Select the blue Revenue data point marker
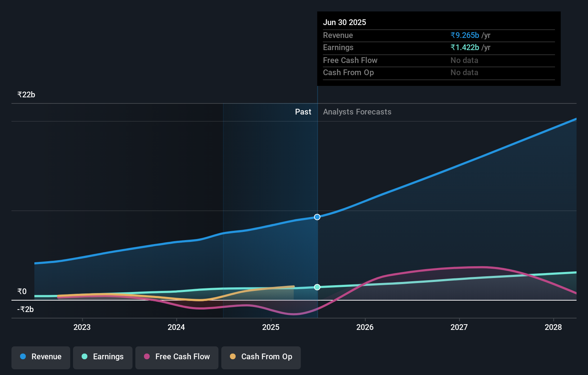Image resolution: width=588 pixels, height=375 pixels. [317, 216]
